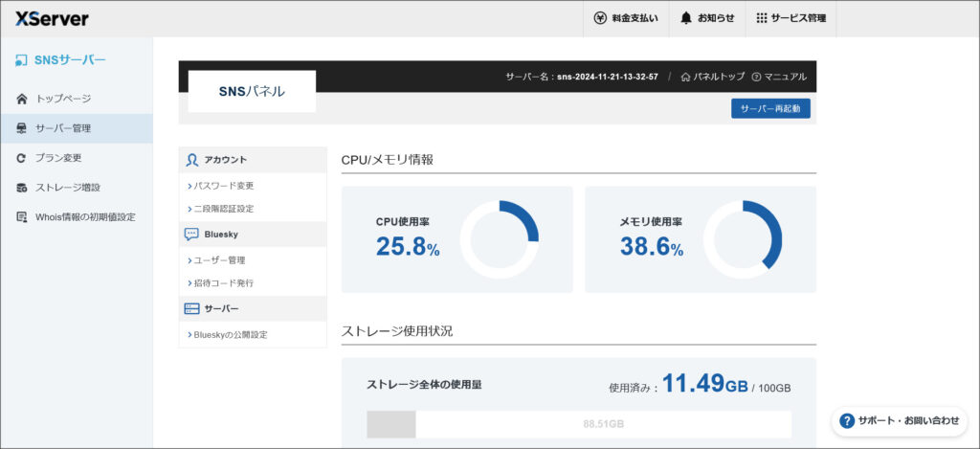Open パスワード変更 link
Screen dimensions: 980x449
click(x=221, y=186)
